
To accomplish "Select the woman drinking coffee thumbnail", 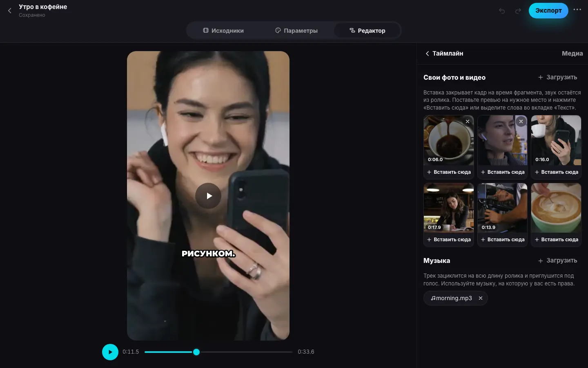I will 556,140.
